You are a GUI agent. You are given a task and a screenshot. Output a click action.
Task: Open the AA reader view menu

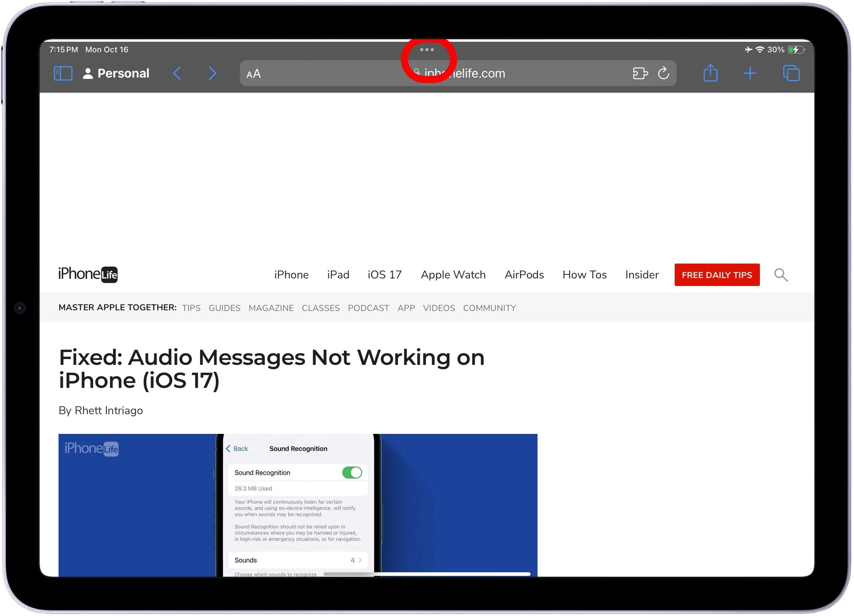[253, 74]
